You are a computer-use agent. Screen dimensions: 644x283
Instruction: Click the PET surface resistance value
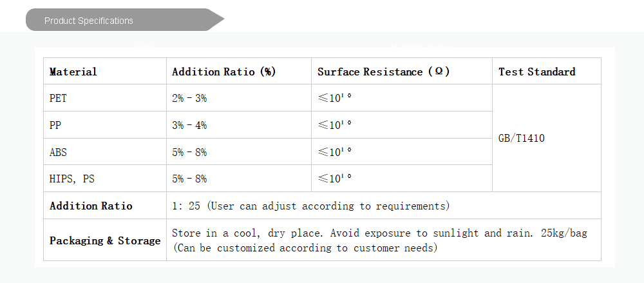click(x=335, y=99)
